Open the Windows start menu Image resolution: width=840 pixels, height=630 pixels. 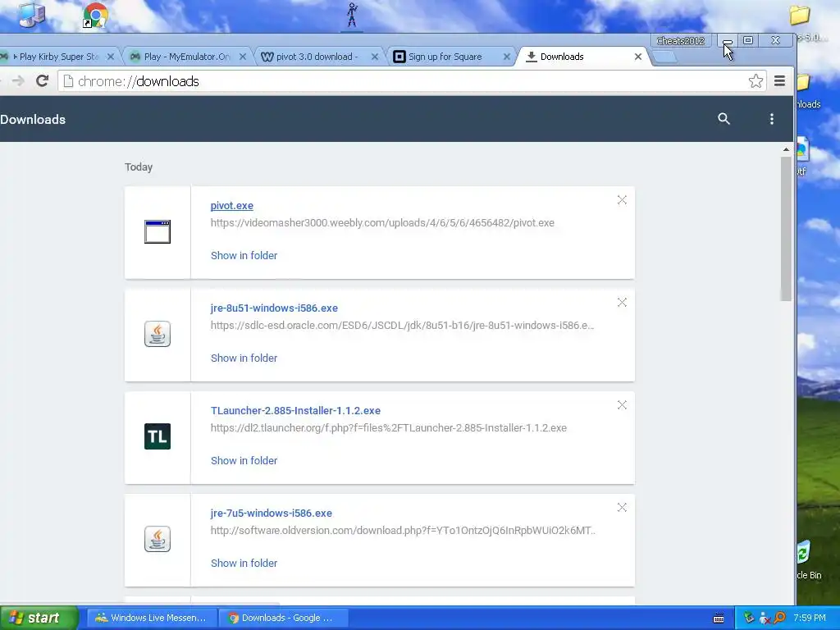39,619
